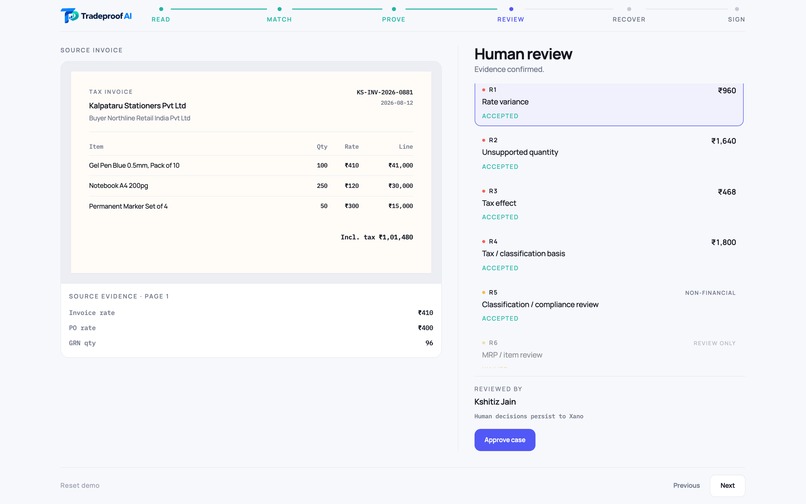The height and width of the screenshot is (504, 806).
Task: Click the reviewer name Kshitiz Jain
Action: [x=495, y=402]
